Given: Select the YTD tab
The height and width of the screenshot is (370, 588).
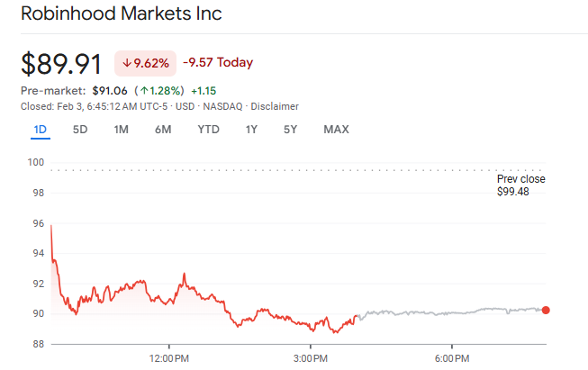Looking at the screenshot, I should [208, 129].
